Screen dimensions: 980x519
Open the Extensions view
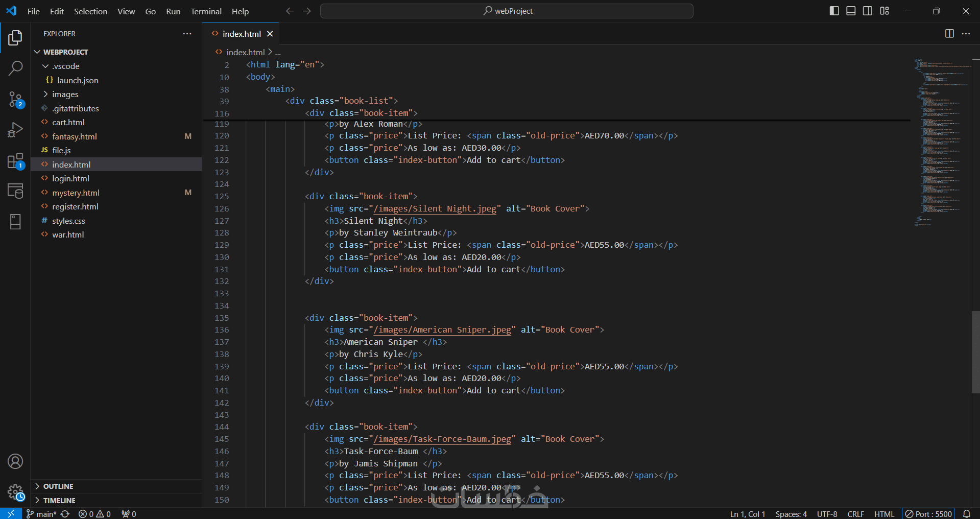point(15,161)
